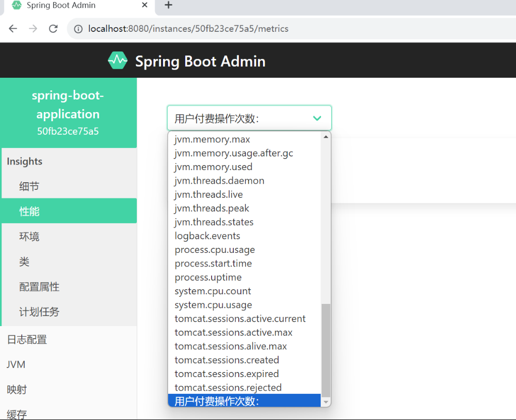
Task: Collapse the metric dropdown via chevron arrow
Action: (317, 118)
